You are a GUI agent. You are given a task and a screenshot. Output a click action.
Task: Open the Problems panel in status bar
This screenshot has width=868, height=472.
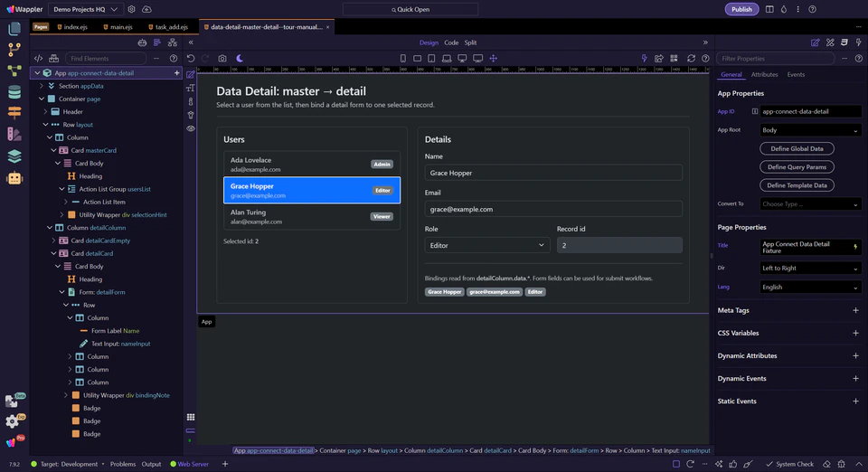pos(122,464)
